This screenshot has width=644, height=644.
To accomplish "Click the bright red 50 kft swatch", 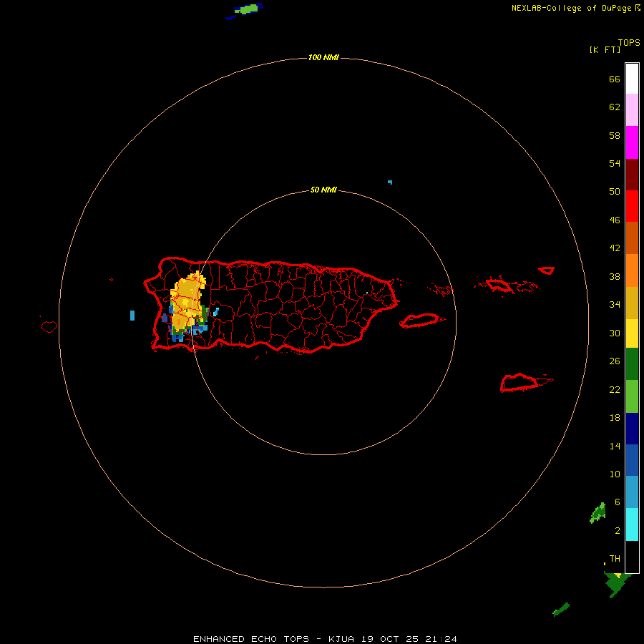I will 632,206.
